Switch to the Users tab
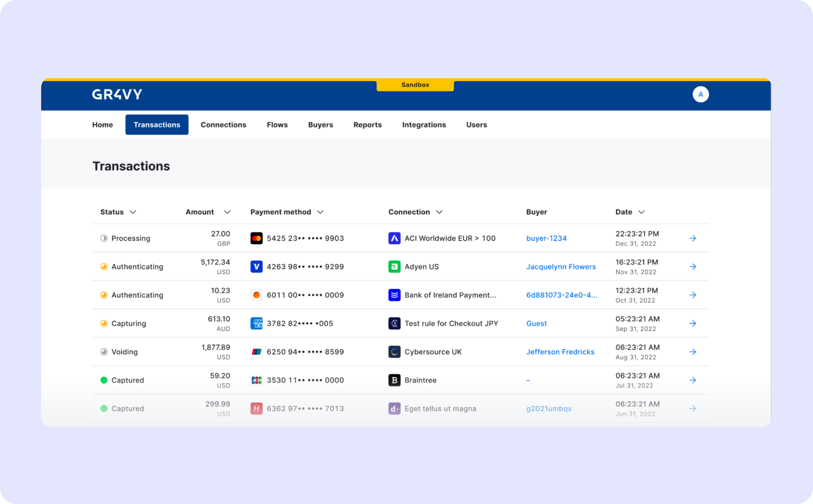The image size is (813, 504). pos(476,124)
